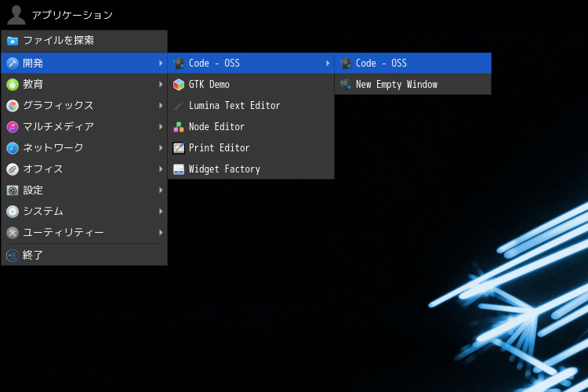Expand the オフィス submenu arrow

click(161, 169)
